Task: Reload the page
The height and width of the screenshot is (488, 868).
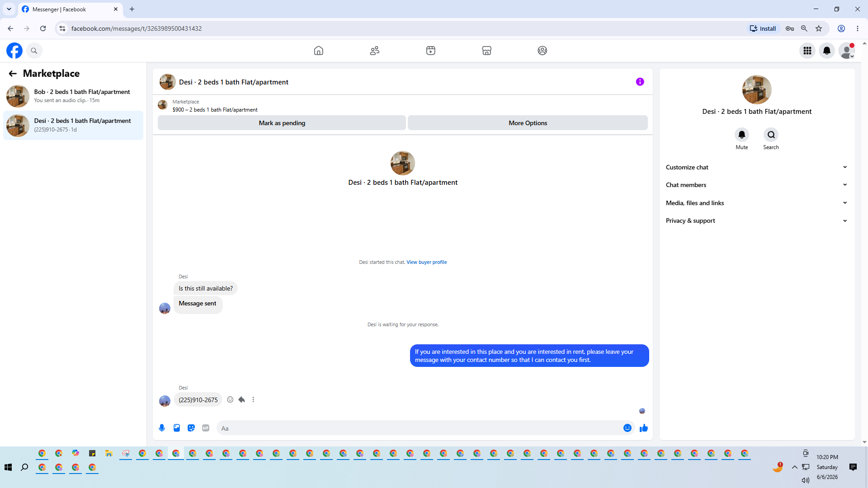Action: [x=43, y=28]
